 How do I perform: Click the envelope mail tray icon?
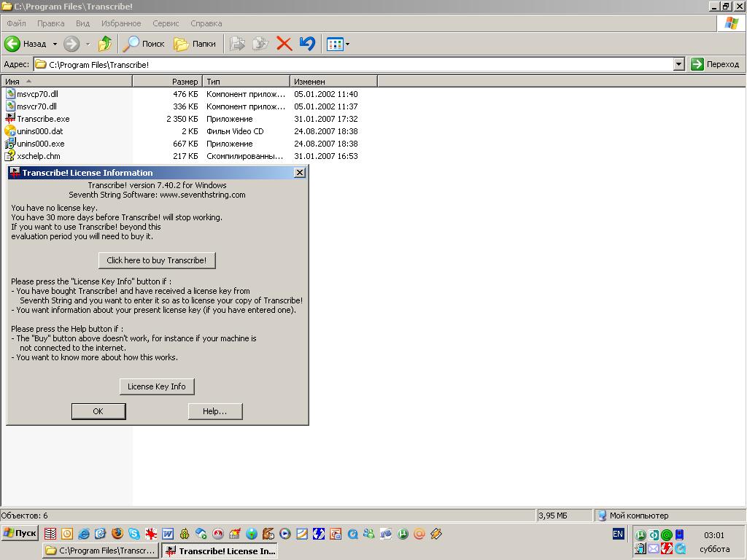(x=654, y=548)
